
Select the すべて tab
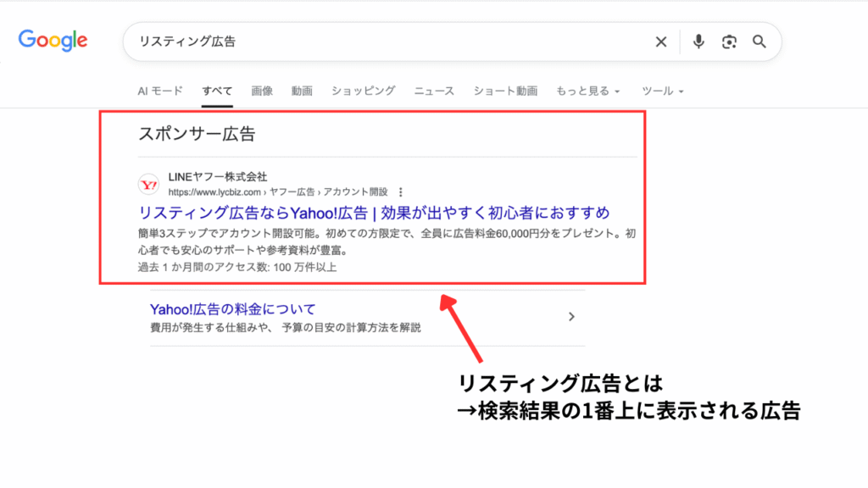217,91
